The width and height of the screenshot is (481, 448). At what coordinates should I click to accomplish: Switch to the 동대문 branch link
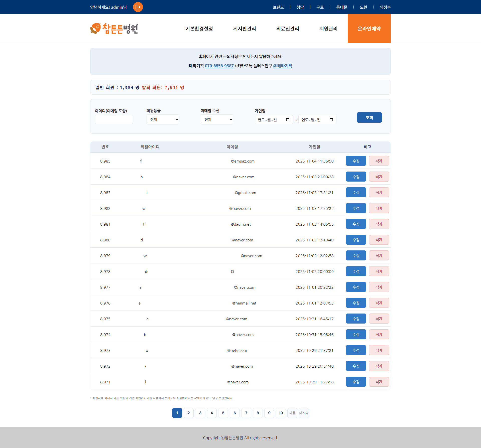pos(342,7)
